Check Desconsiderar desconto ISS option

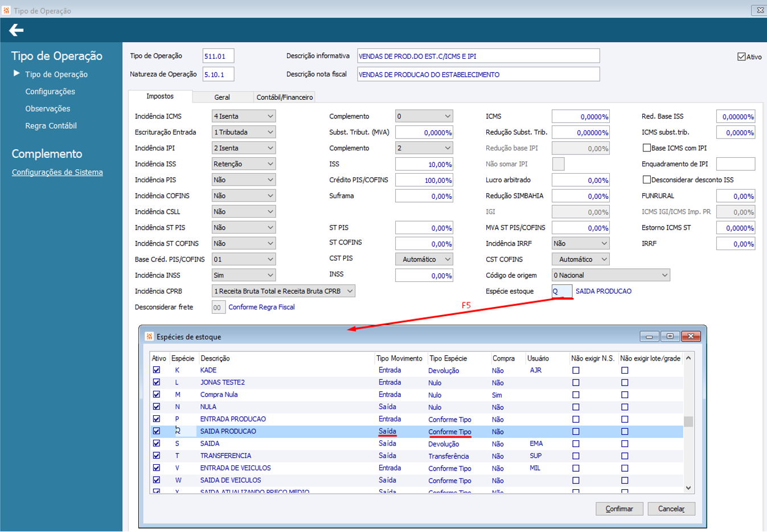click(x=646, y=180)
